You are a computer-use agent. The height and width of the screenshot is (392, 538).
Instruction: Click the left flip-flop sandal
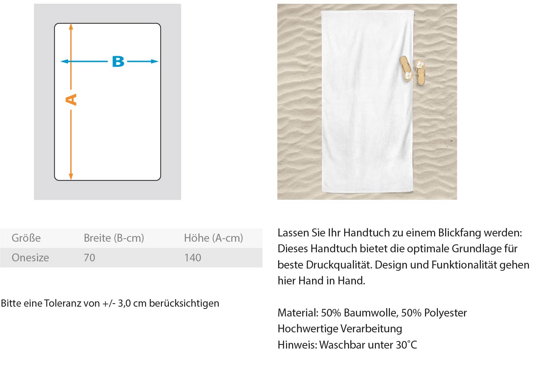click(406, 68)
